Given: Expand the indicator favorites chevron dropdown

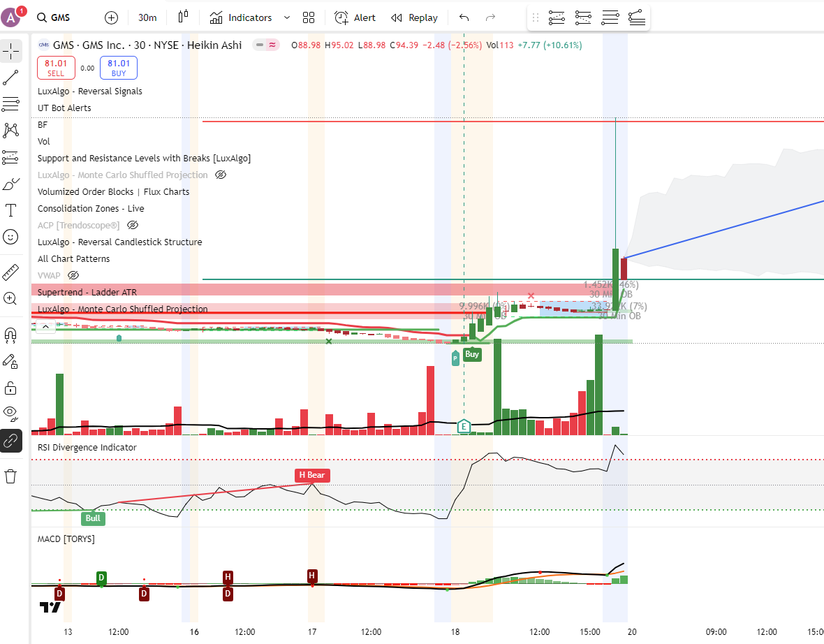Looking at the screenshot, I should pos(287,17).
